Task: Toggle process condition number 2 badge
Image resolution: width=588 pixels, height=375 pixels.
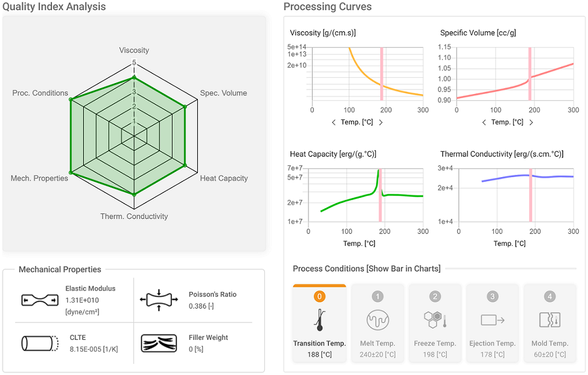Action: point(435,297)
